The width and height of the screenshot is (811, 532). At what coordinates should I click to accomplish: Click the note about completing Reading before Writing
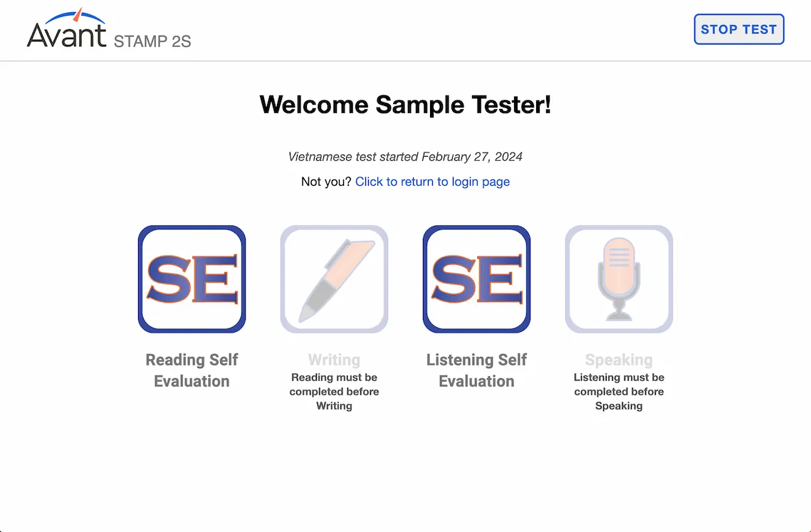tap(334, 392)
